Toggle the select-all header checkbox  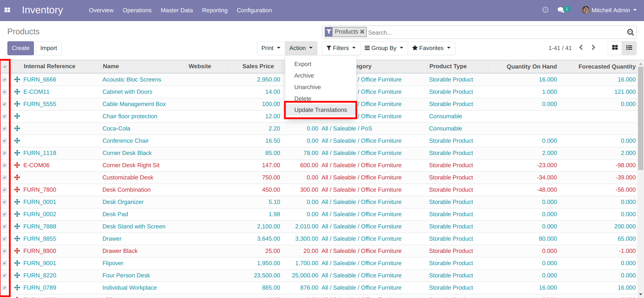pos(5,66)
